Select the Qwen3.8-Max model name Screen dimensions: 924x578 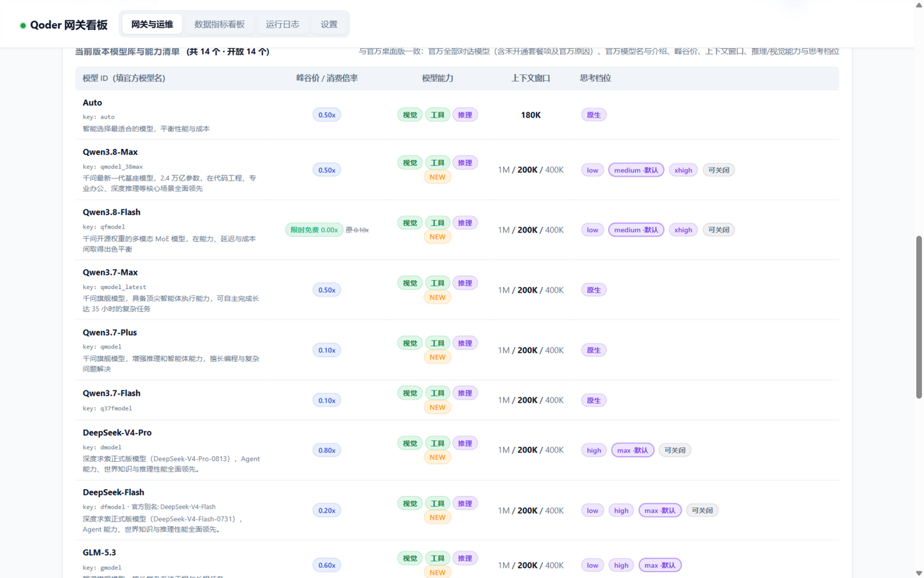coord(110,152)
